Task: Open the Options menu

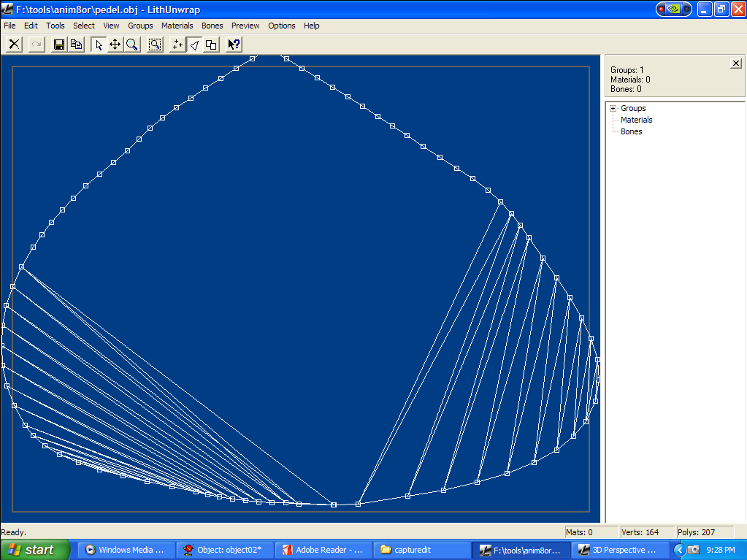Action: pos(281,26)
